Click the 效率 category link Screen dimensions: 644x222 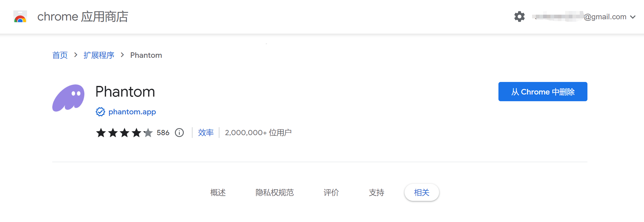(x=206, y=133)
